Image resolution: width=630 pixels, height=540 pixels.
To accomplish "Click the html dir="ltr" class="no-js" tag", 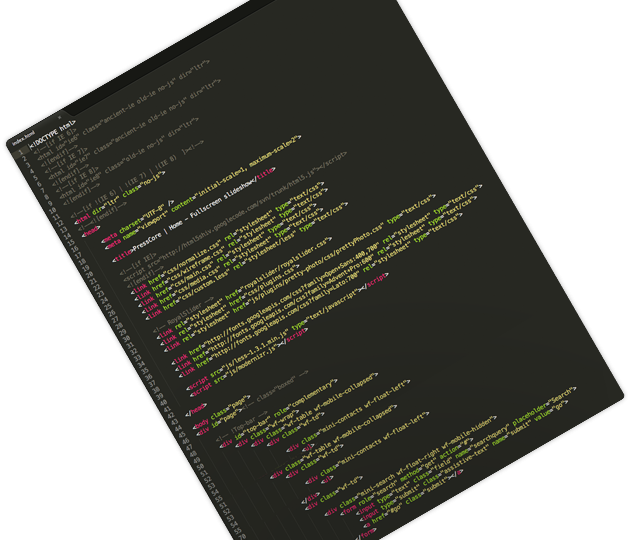I will [x=120, y=197].
